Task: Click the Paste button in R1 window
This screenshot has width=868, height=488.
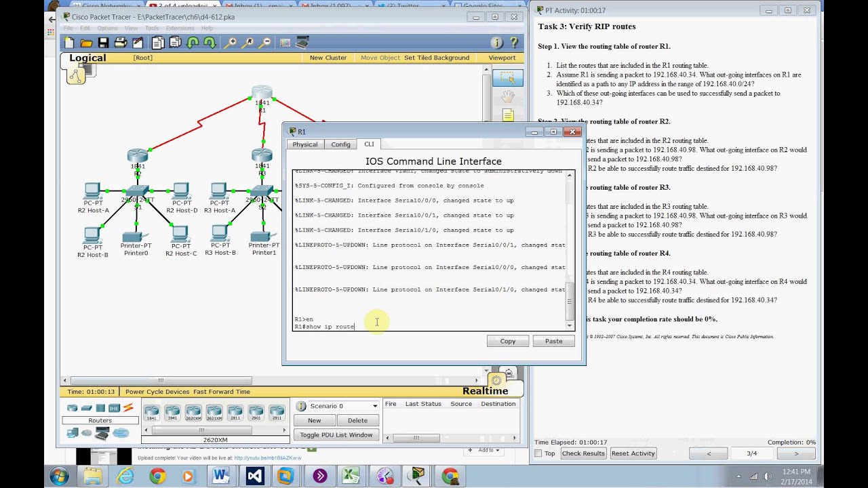Action: click(x=553, y=341)
